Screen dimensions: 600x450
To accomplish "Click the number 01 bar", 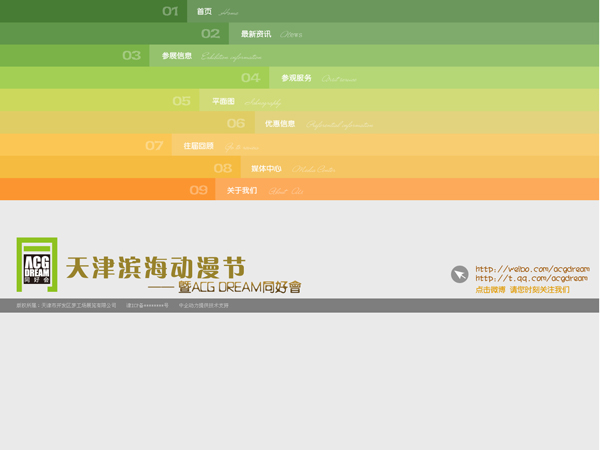I will click(x=93, y=11).
